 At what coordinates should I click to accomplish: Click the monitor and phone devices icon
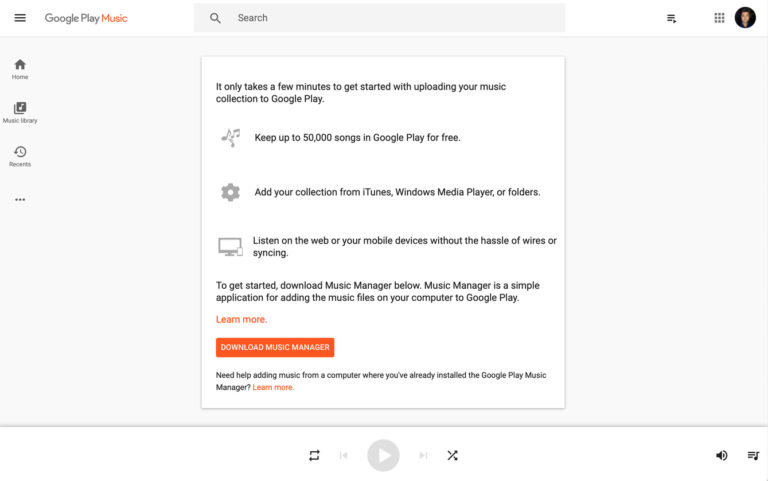[x=230, y=247]
